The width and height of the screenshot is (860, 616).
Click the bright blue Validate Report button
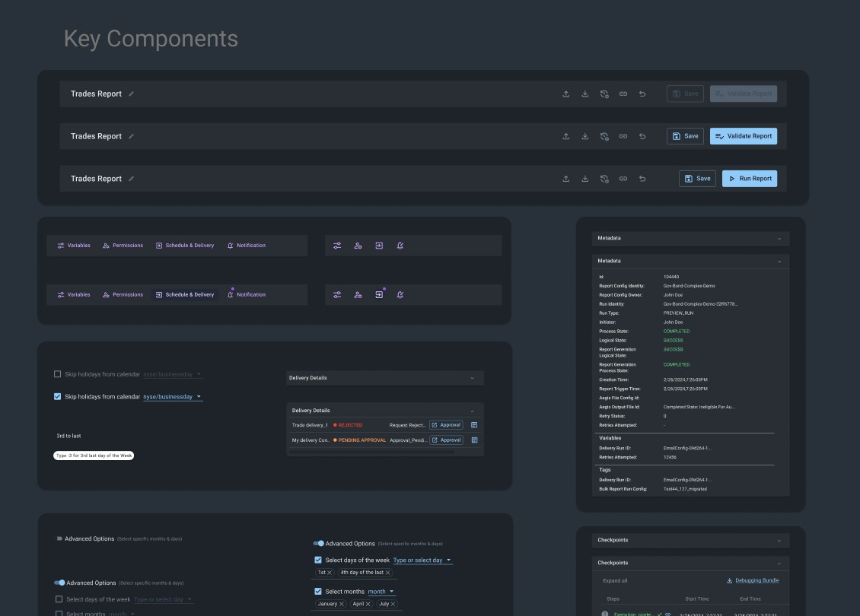coord(744,136)
